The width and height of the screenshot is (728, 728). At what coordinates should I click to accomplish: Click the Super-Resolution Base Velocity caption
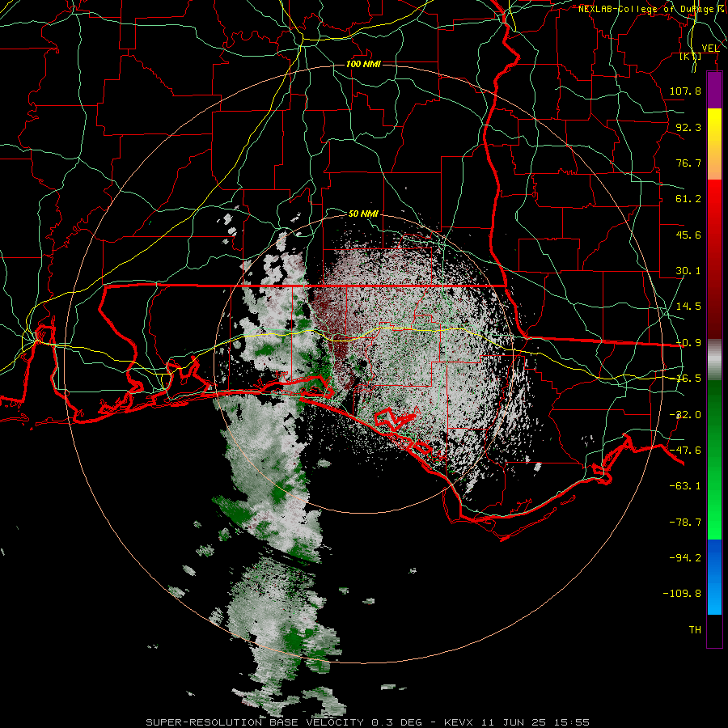[368, 722]
